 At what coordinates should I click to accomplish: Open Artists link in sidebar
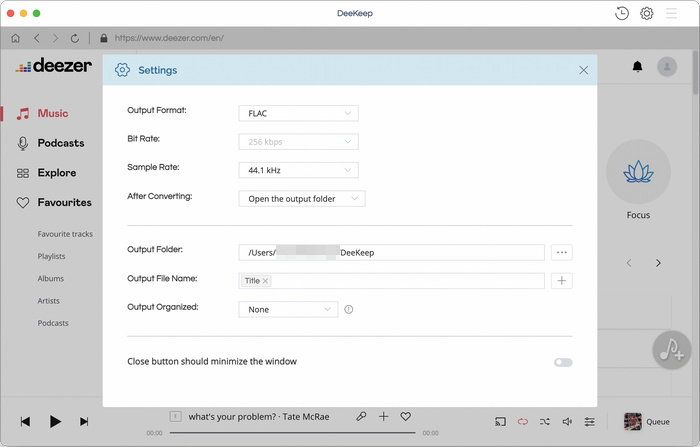pos(48,301)
